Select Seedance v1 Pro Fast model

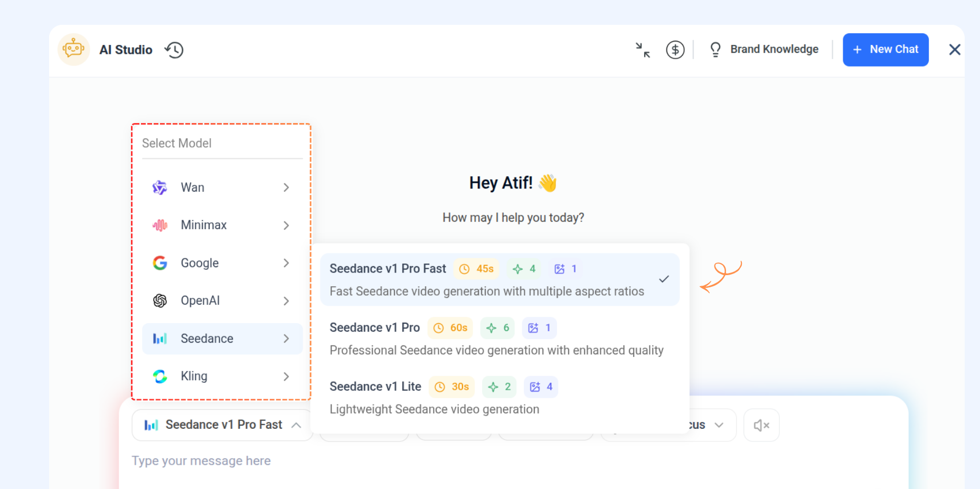pos(500,279)
